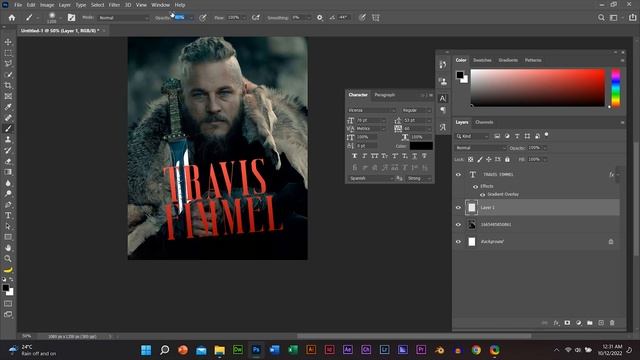Image resolution: width=640 pixels, height=360 pixels.
Task: Select the Brush tool in the toolbar
Action: pyautogui.click(x=8, y=129)
